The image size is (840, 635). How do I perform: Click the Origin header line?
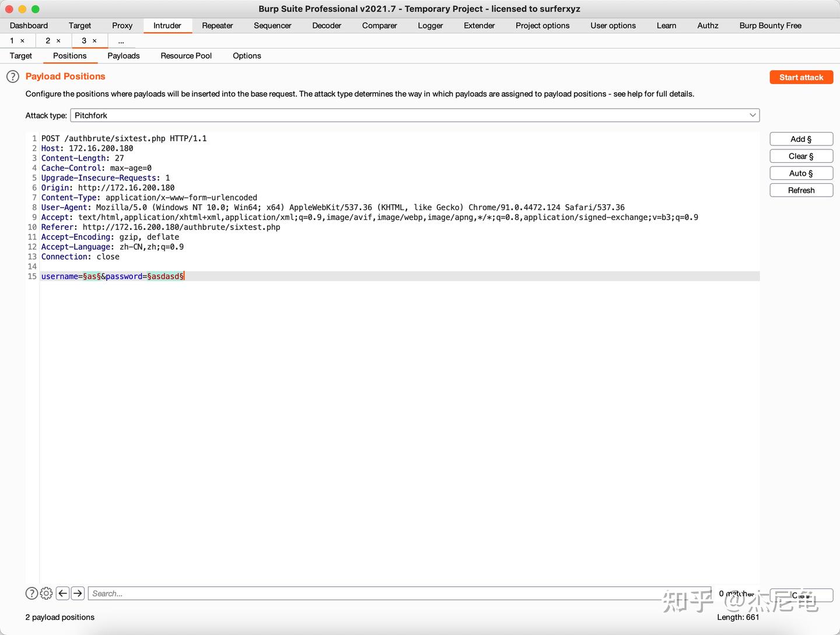coord(108,188)
